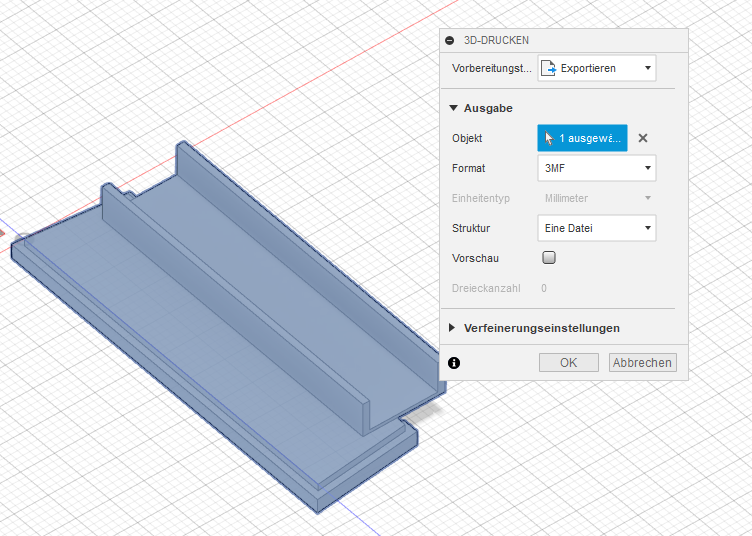
Task: Click the Dreieckanzahl value 0
Action: [x=544, y=288]
